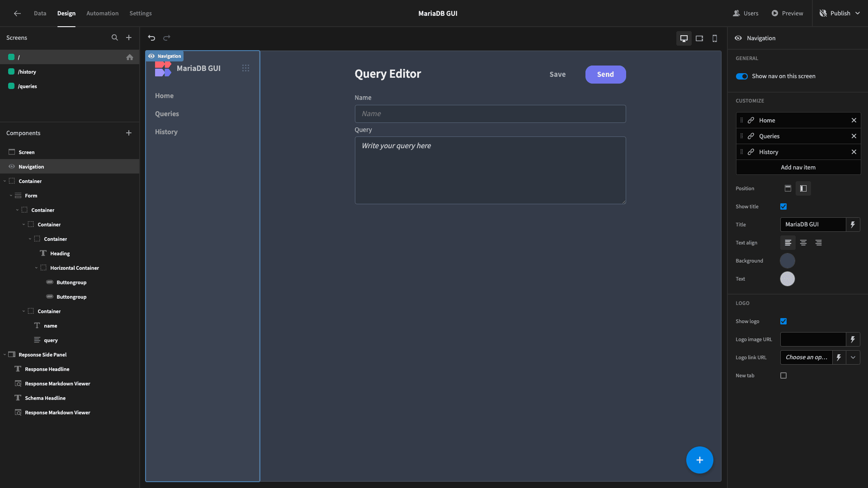Collapse the Horizontal Container tree item
Screen dimensions: 868x488
(37, 268)
